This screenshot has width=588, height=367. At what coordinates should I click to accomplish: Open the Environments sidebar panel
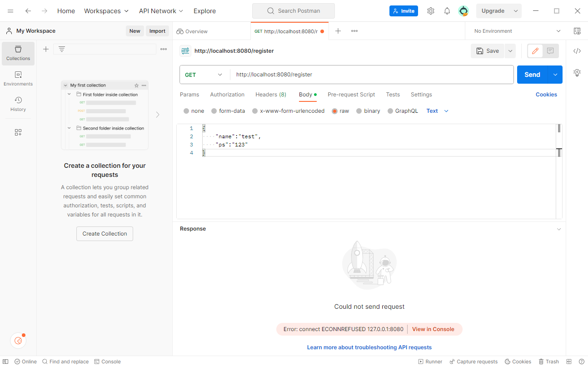tap(18, 79)
